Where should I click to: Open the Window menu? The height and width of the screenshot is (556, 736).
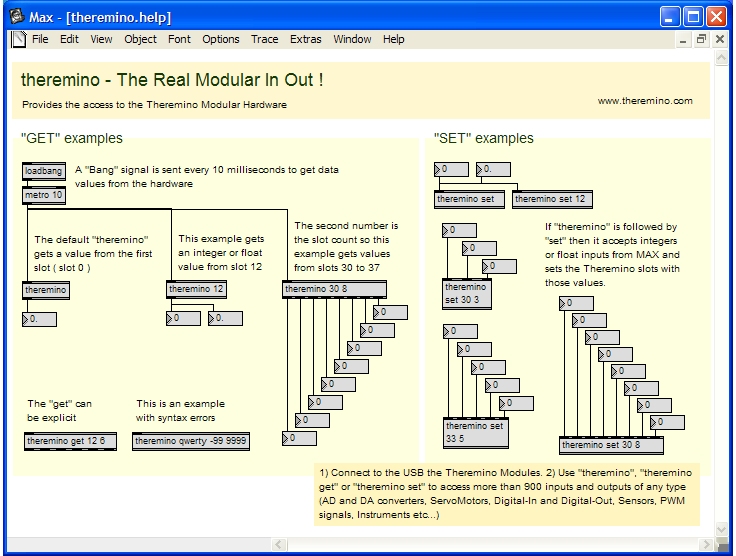352,39
